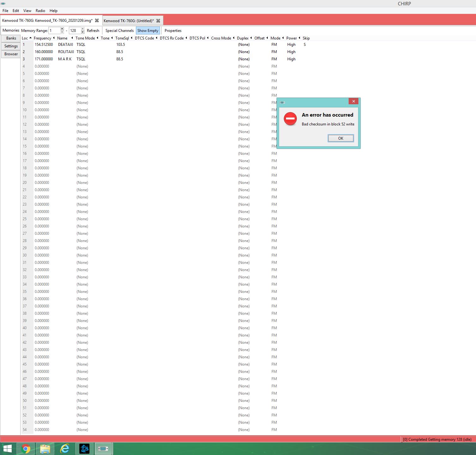This screenshot has width=476, height=455.
Task: Close the Kenwood TK-760G (Untitled) tab
Action: [x=158, y=21]
